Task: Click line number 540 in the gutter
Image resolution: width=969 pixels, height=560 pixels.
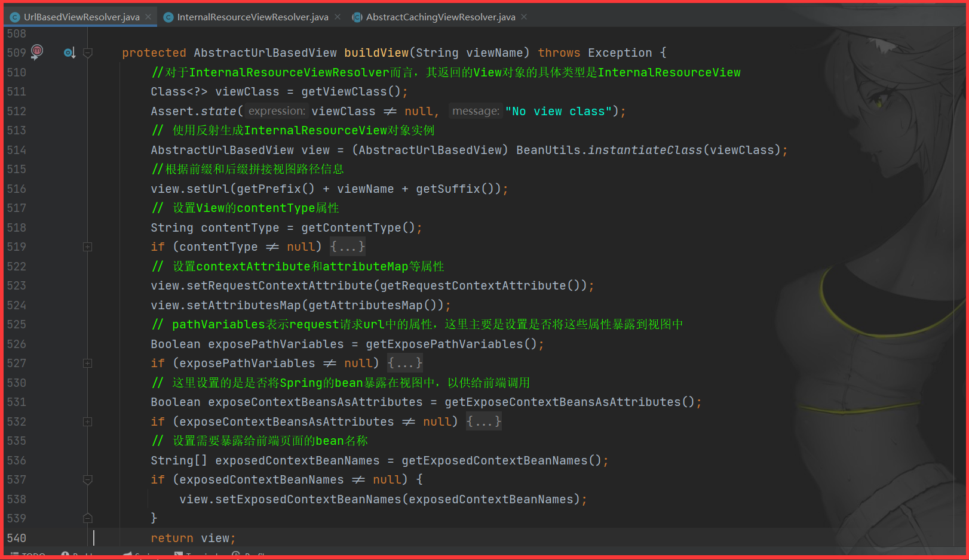Action: (17, 538)
